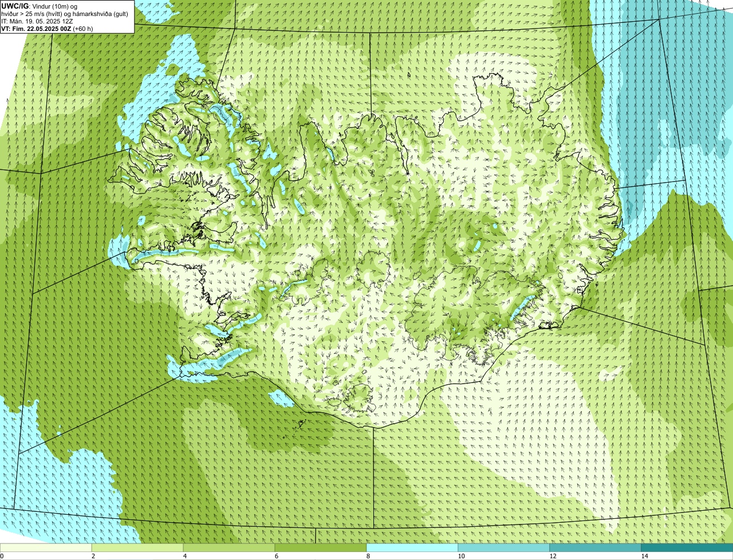Image resolution: width=733 pixels, height=560 pixels.
Task: Click the darkest teal swatch above 14 m/s
Action: pos(687,547)
